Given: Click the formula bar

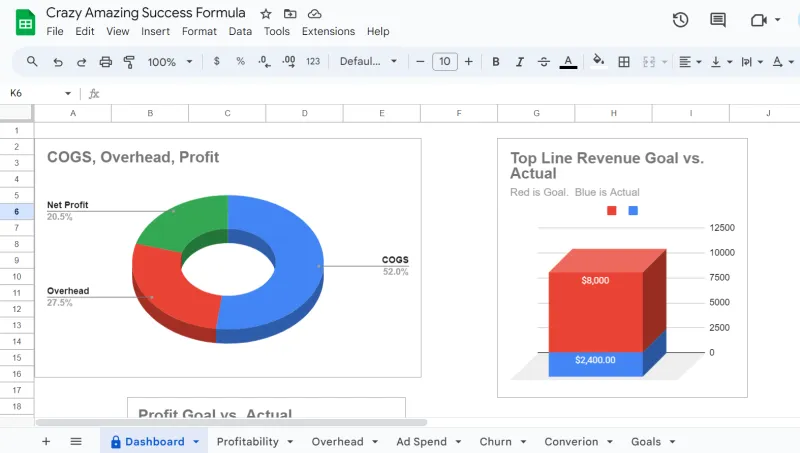Looking at the screenshot, I should 449,93.
